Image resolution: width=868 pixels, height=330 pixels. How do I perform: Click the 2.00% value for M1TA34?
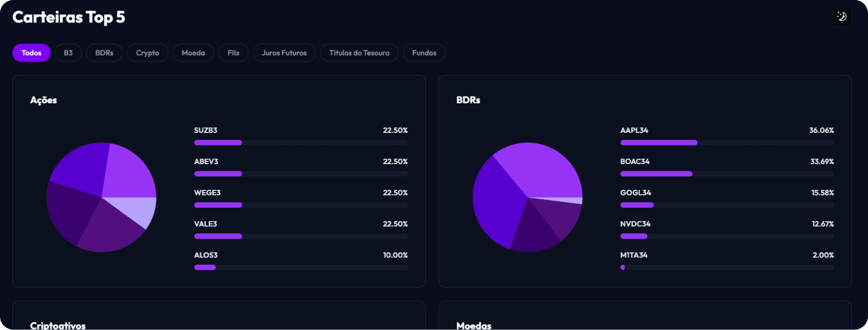(x=823, y=255)
